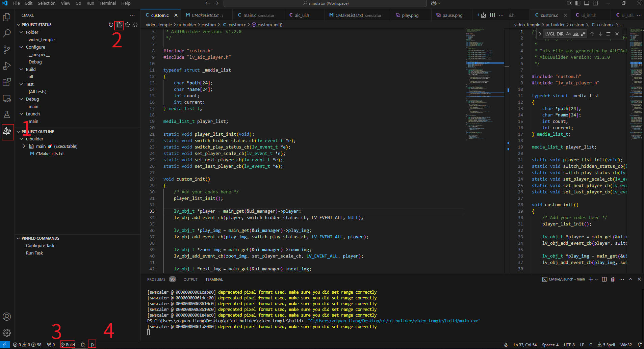
Task: Collapse the Launch node
Action: [22, 114]
